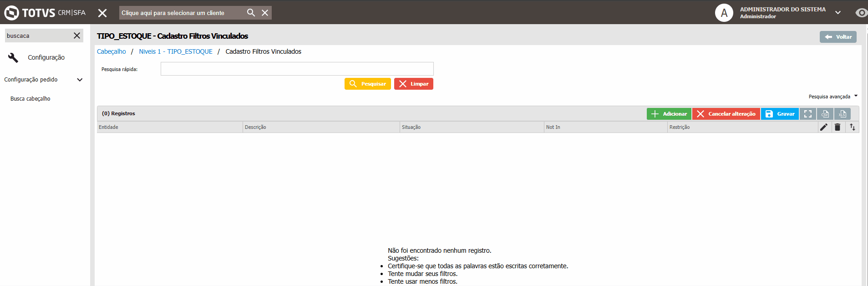Click the TOTVS CRM|SFA logo
The image size is (868, 286).
(x=45, y=13)
